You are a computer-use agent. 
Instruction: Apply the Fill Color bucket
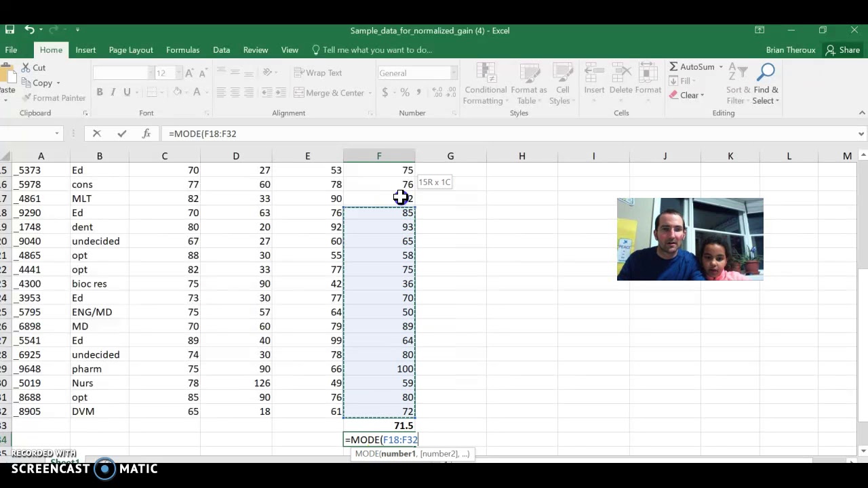[x=177, y=92]
